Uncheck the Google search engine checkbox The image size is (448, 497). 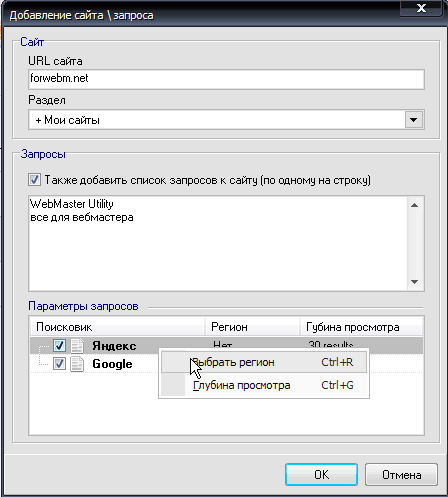pyautogui.click(x=59, y=364)
